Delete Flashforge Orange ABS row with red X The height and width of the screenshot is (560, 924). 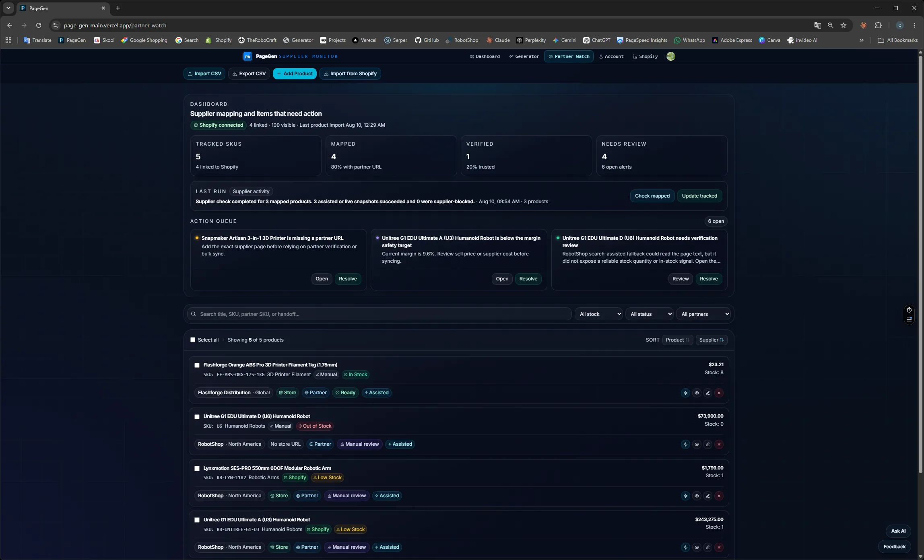coord(719,393)
